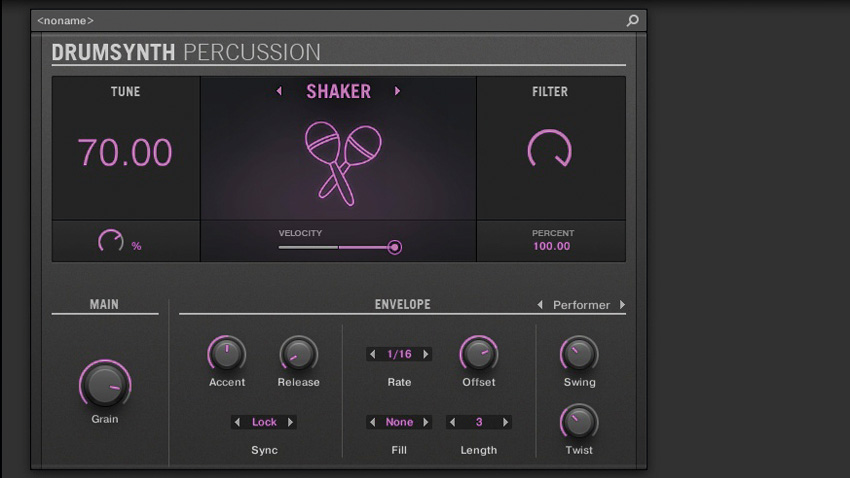Adjust the small tune percent knob
The image size is (850, 478).
[111, 241]
